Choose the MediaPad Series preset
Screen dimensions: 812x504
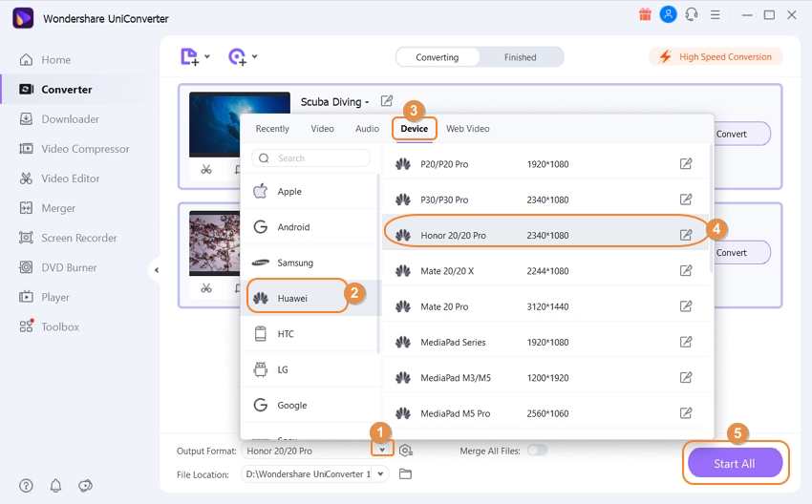[x=545, y=342]
